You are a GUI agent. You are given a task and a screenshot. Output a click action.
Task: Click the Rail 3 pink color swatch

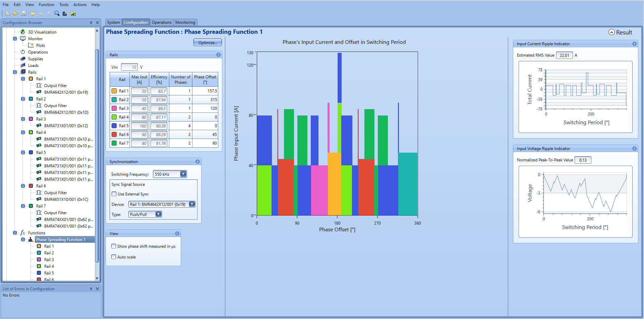coord(114,108)
